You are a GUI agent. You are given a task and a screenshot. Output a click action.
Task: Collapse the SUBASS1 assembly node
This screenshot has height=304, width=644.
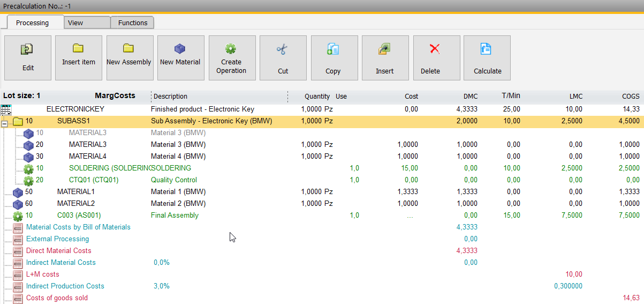(5, 124)
